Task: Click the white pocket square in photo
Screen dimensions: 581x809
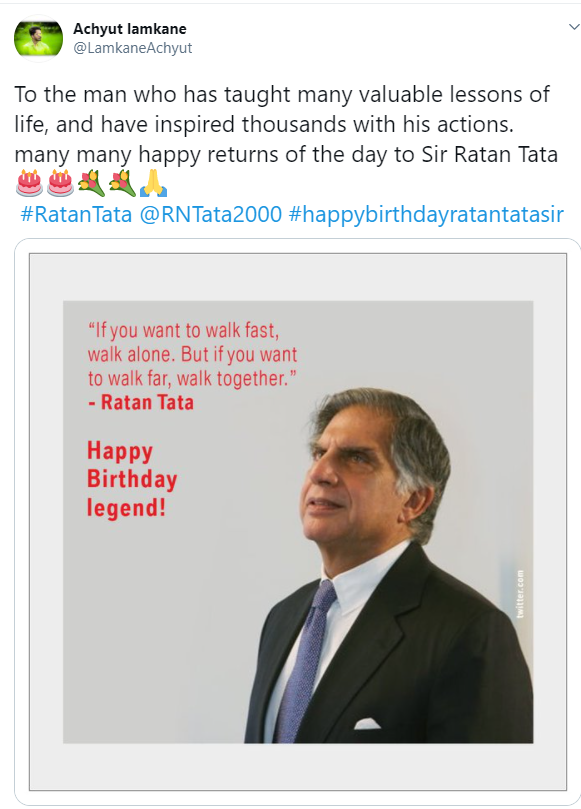Action: point(367,723)
